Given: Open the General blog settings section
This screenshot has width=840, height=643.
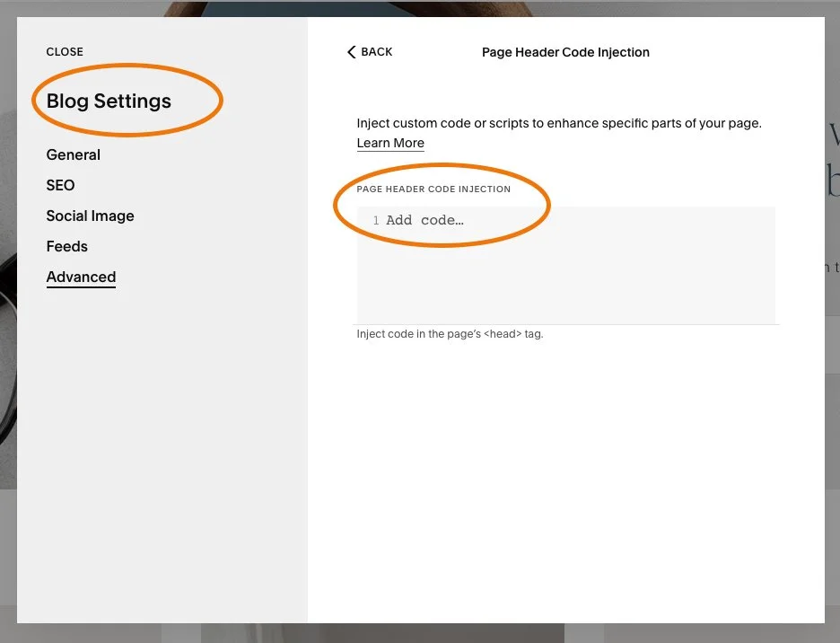Looking at the screenshot, I should [x=73, y=154].
